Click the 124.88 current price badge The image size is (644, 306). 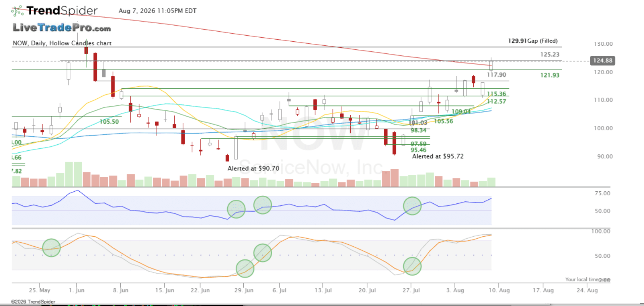[x=603, y=61]
